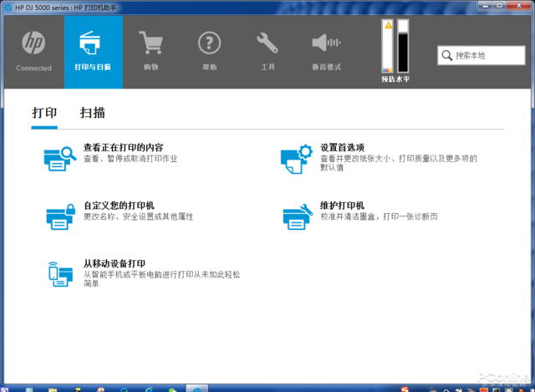Click the ink warning triangle icon
The image size is (535, 392).
coord(388,25)
